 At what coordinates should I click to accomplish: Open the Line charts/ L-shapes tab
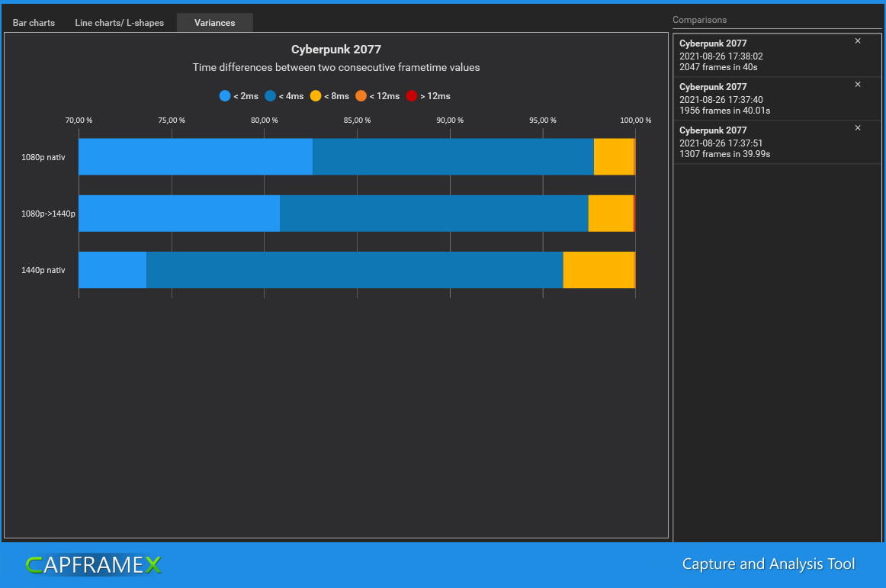[x=119, y=23]
